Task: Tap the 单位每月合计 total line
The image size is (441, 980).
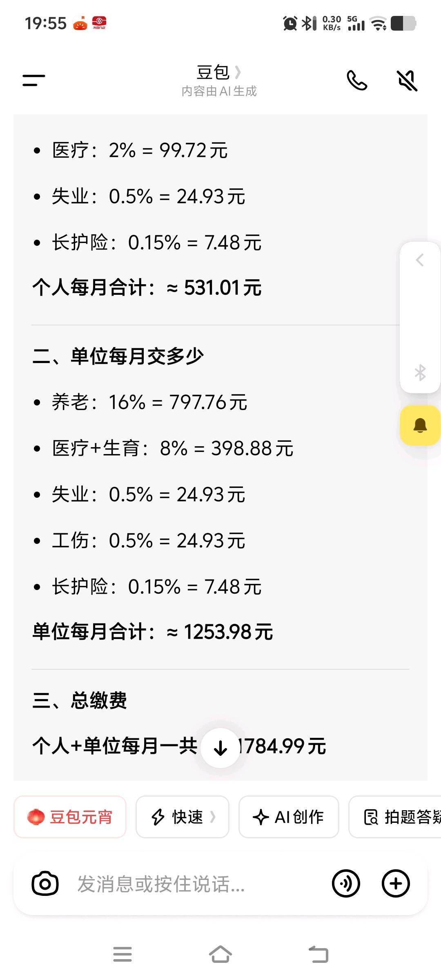Action: point(153,632)
